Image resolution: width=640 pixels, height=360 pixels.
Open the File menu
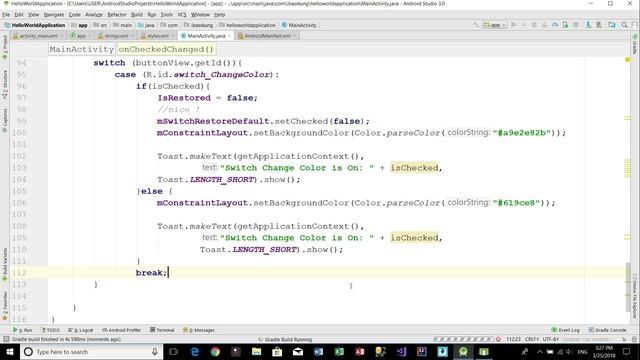coord(6,15)
